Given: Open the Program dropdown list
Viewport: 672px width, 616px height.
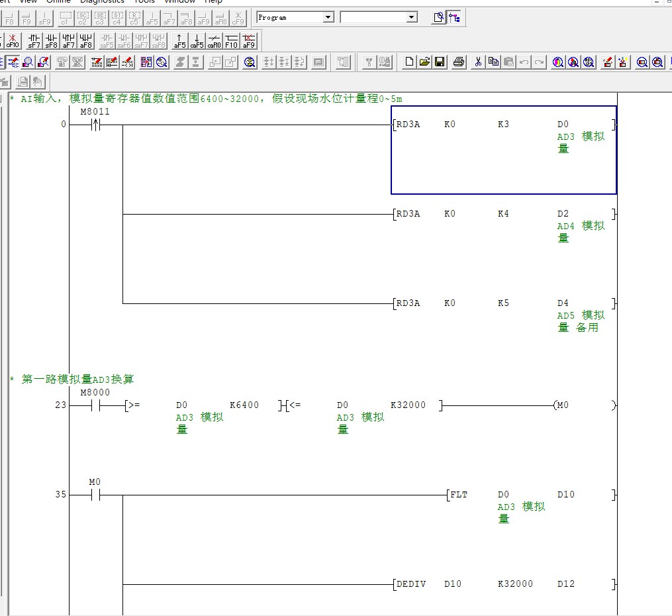Looking at the screenshot, I should [328, 18].
